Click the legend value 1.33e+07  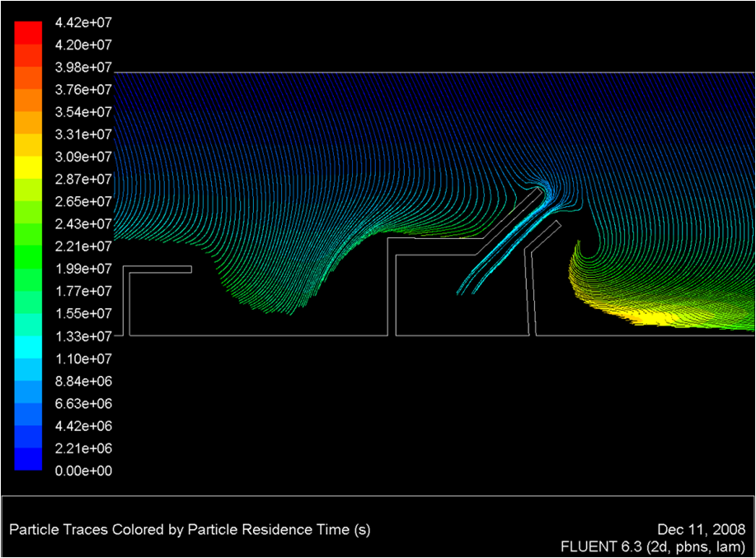tap(83, 336)
